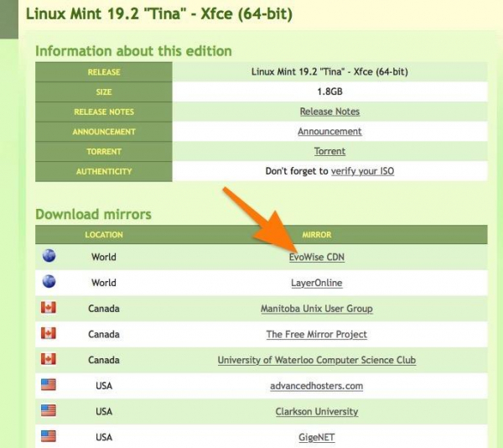Click the USA flag beside advancedhosters.com
503x448 pixels.
(x=49, y=384)
